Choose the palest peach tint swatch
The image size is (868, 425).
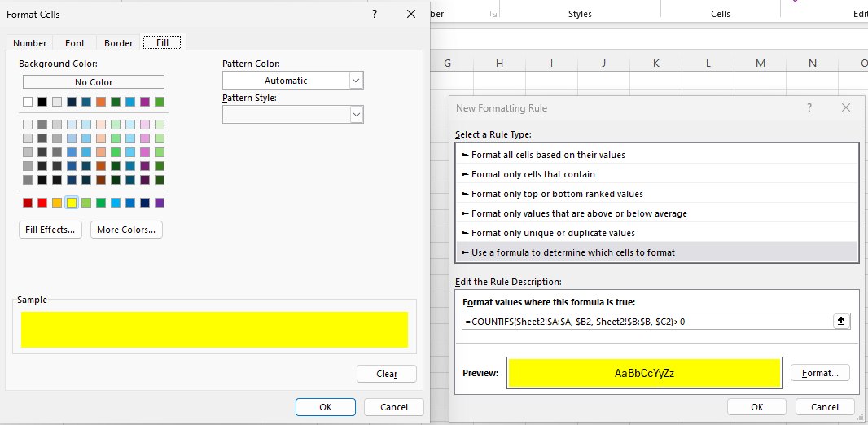point(101,125)
